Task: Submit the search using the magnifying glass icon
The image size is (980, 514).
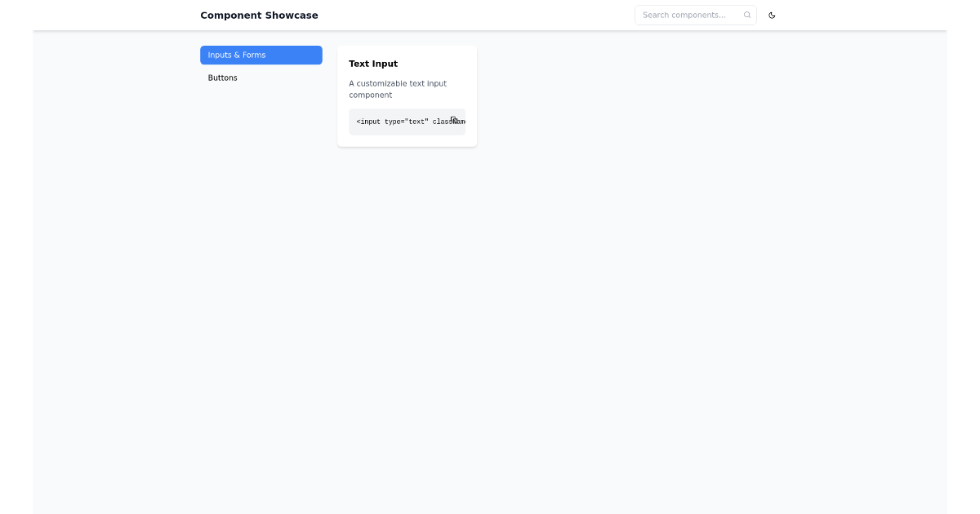Action: (746, 15)
